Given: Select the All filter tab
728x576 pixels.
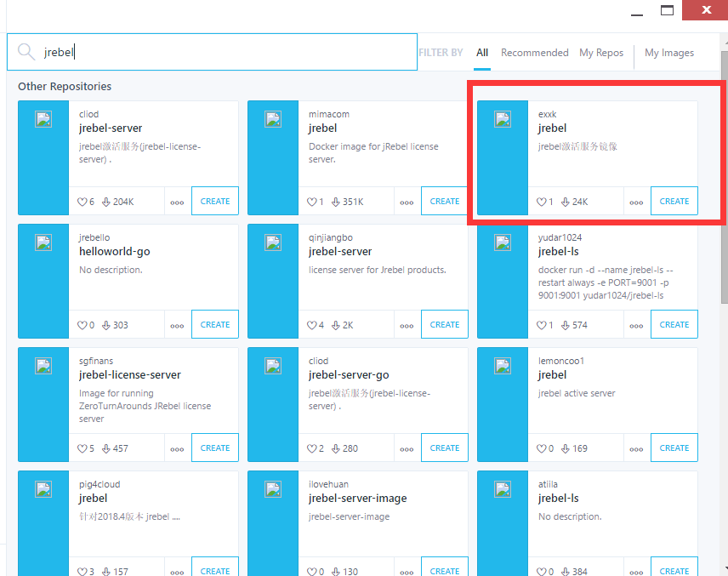Looking at the screenshot, I should tap(482, 53).
